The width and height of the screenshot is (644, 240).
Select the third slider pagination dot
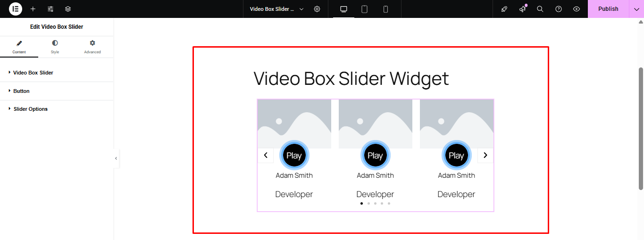point(376,204)
